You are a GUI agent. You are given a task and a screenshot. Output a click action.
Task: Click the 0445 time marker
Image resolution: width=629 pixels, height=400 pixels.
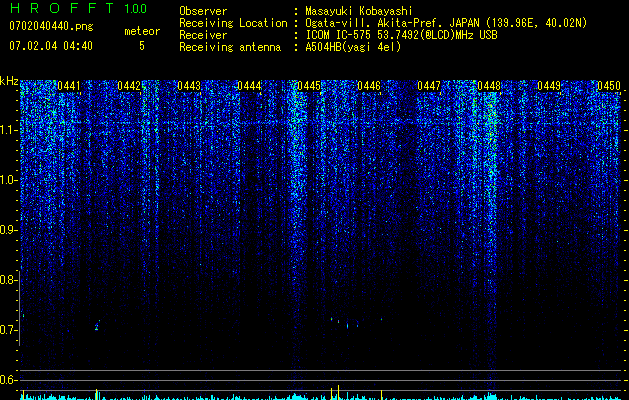click(x=309, y=86)
